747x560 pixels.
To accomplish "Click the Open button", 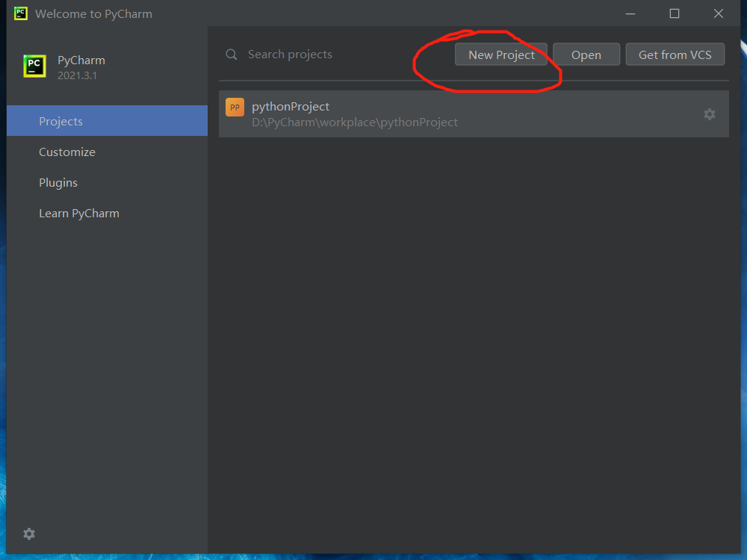I will (x=586, y=55).
